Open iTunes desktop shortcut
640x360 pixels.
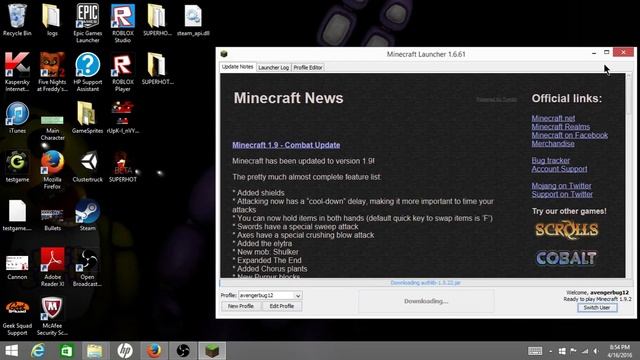click(17, 118)
